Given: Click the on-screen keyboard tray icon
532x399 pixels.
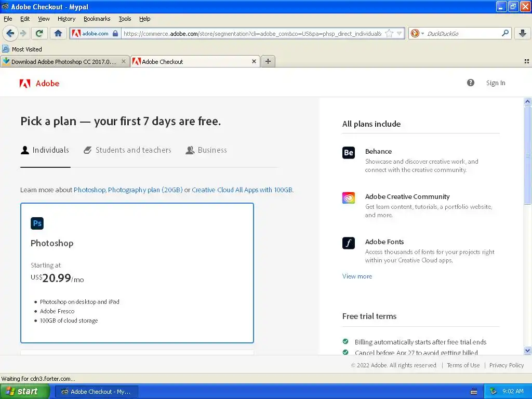Looking at the screenshot, I should click(474, 392).
